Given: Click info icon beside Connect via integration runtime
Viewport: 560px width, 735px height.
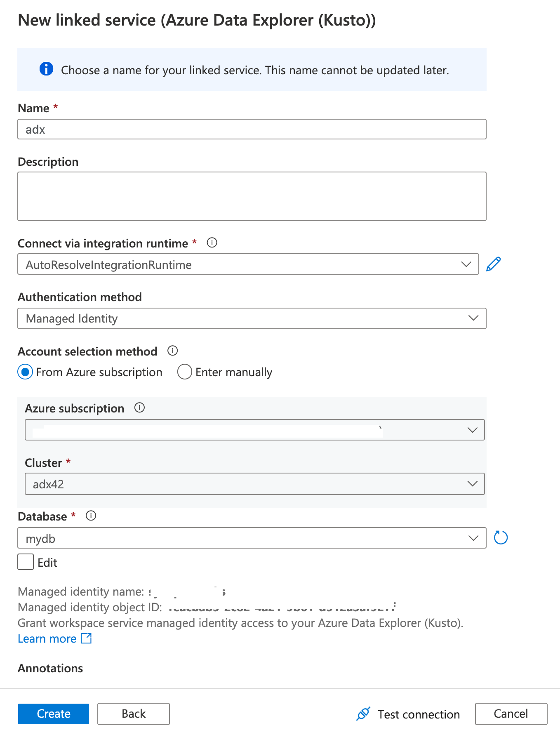Looking at the screenshot, I should [x=212, y=243].
